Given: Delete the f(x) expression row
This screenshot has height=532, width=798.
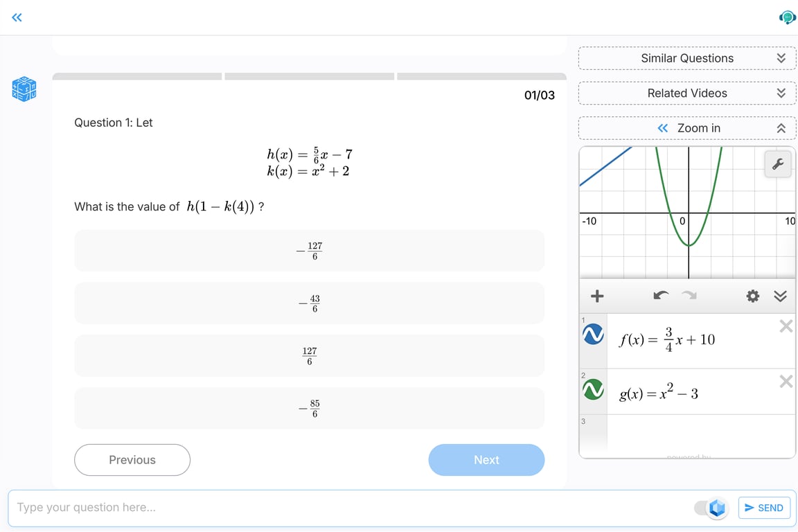Looking at the screenshot, I should [x=786, y=326].
